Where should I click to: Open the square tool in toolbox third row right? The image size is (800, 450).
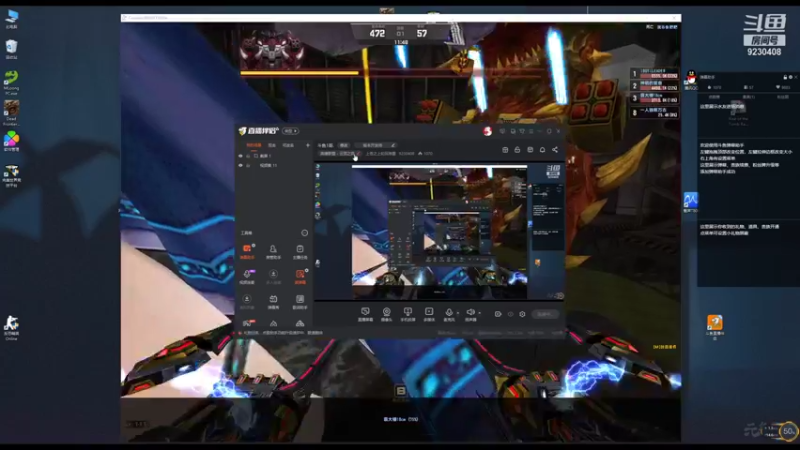click(300, 301)
